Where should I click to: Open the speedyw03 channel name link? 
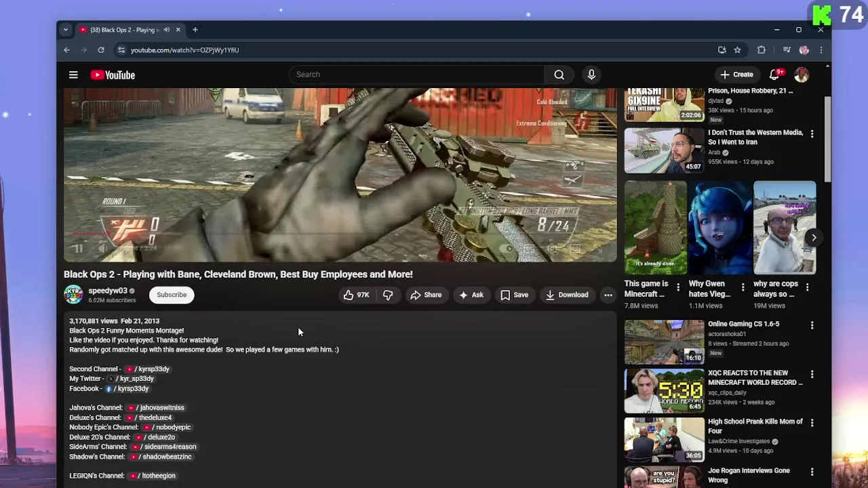pos(108,291)
